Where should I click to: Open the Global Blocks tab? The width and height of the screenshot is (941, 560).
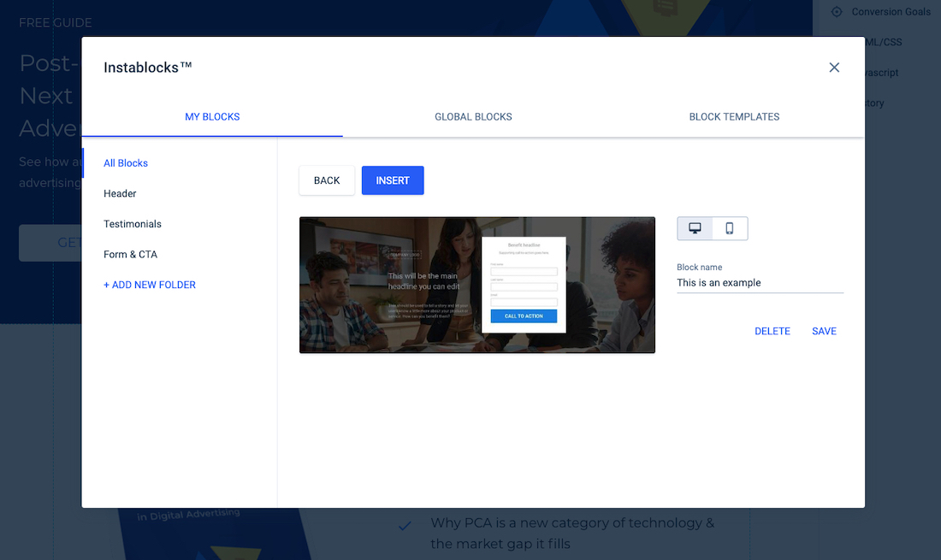pos(473,117)
